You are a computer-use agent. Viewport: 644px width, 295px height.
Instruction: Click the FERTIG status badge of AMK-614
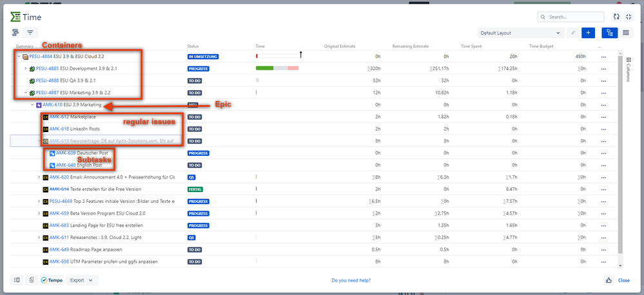coord(195,189)
